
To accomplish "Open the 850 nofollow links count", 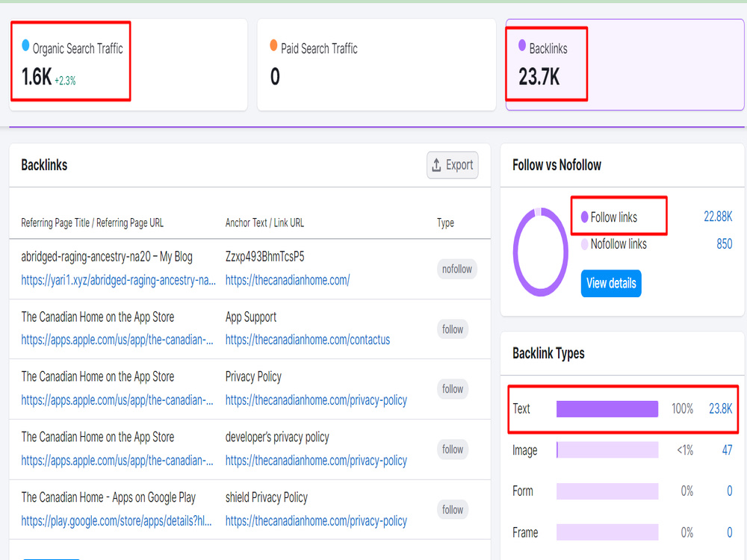I will coord(724,244).
